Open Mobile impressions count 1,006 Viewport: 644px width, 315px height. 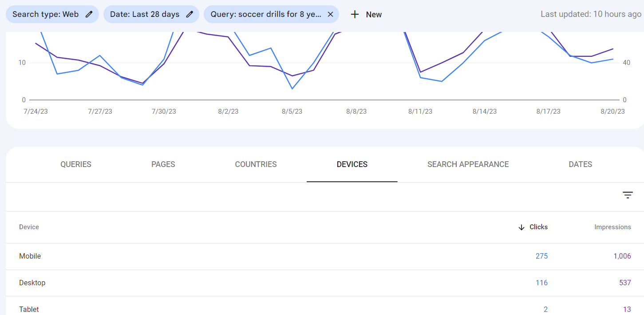[x=622, y=256]
